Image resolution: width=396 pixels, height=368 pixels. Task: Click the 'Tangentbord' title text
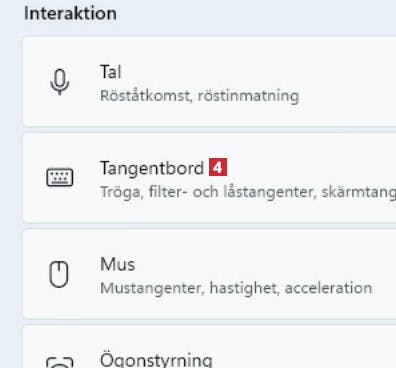(152, 168)
